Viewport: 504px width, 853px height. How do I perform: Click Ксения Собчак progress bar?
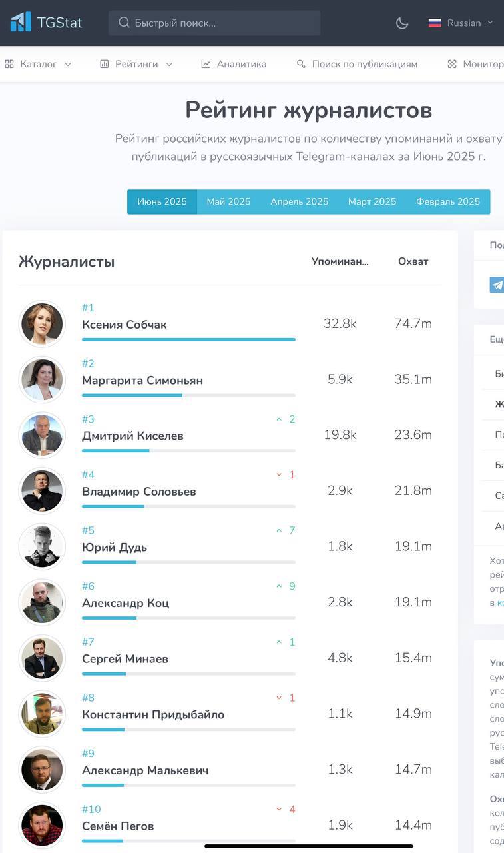(x=188, y=339)
